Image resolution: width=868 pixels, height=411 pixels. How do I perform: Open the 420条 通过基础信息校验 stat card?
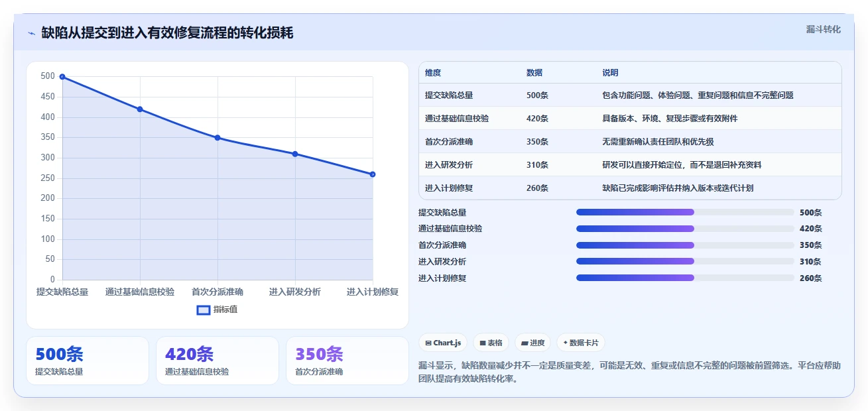click(x=217, y=361)
